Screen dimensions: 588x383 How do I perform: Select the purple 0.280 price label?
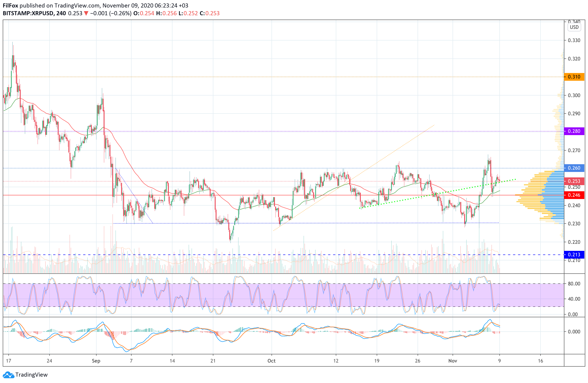[574, 131]
